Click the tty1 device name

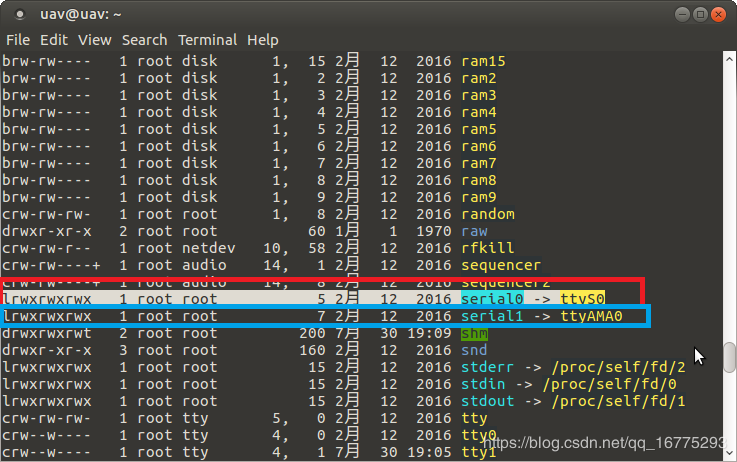pyautogui.click(x=478, y=452)
